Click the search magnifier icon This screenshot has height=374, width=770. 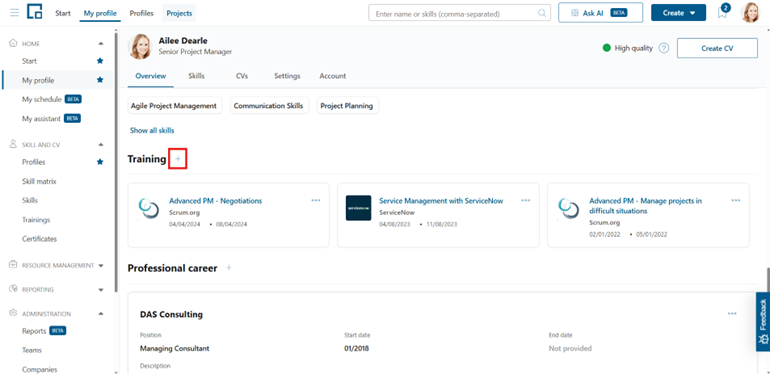[x=542, y=13]
